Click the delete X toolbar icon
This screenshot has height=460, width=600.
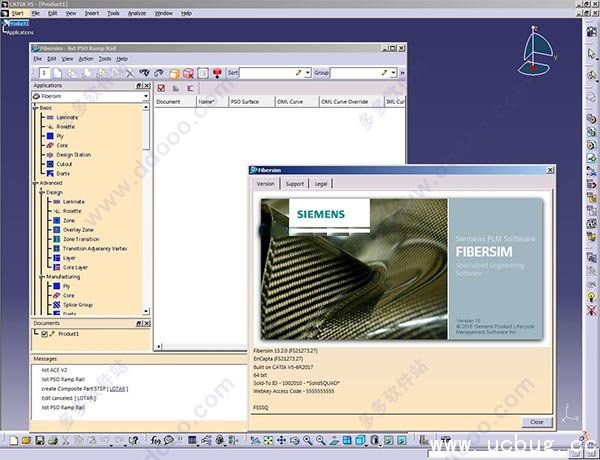(129, 73)
